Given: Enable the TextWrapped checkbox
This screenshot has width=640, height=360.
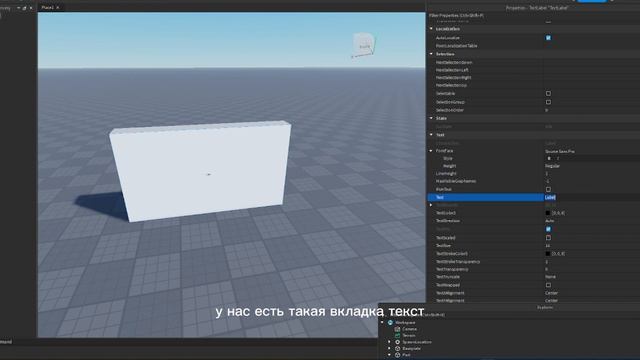Looking at the screenshot, I should tap(548, 285).
